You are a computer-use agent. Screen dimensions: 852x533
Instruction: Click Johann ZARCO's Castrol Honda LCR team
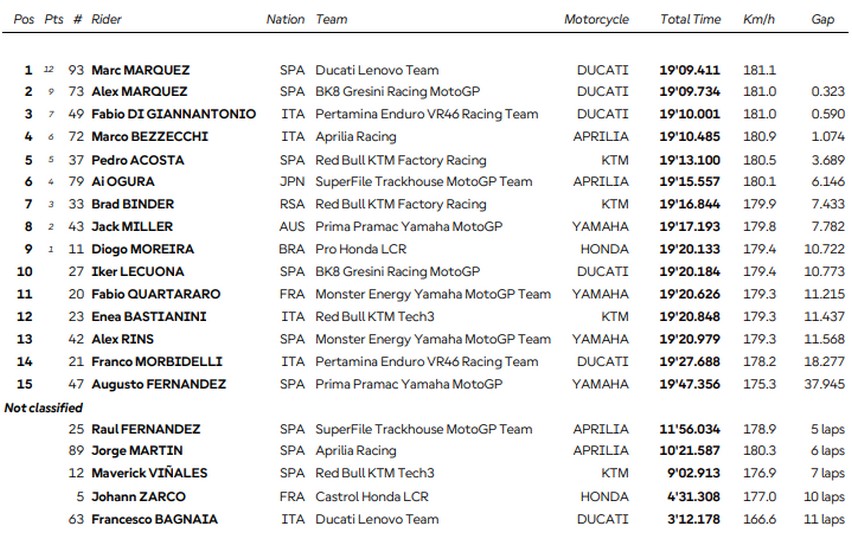coord(372,497)
